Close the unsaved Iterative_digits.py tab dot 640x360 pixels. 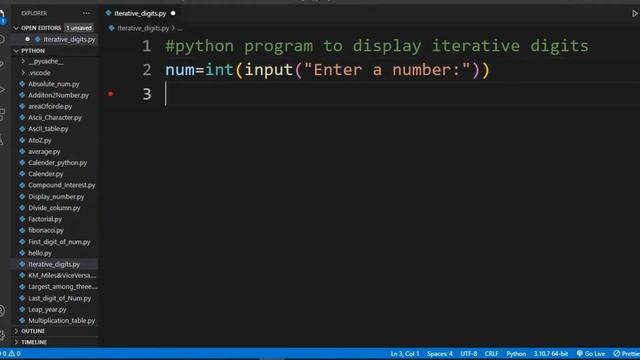173,13
